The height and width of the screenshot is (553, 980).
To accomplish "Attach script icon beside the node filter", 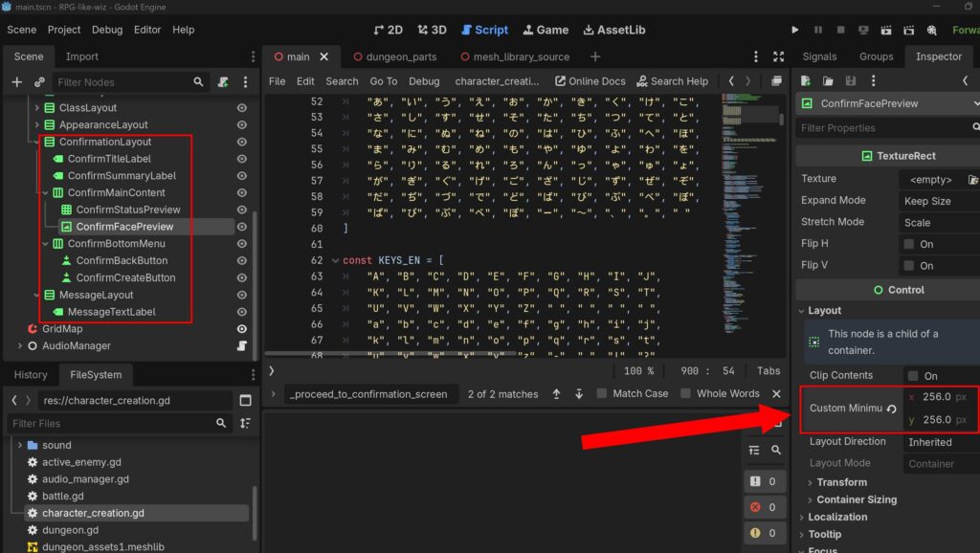I will (223, 82).
